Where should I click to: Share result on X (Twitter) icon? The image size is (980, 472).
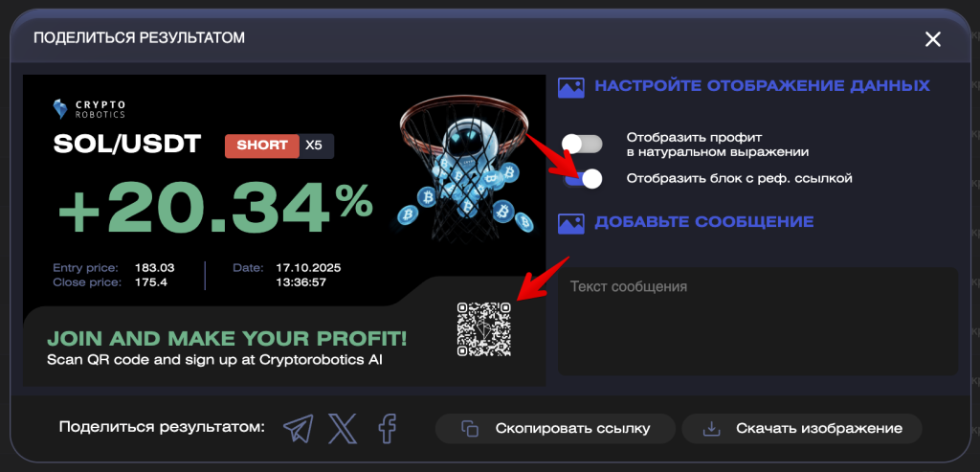pyautogui.click(x=344, y=429)
